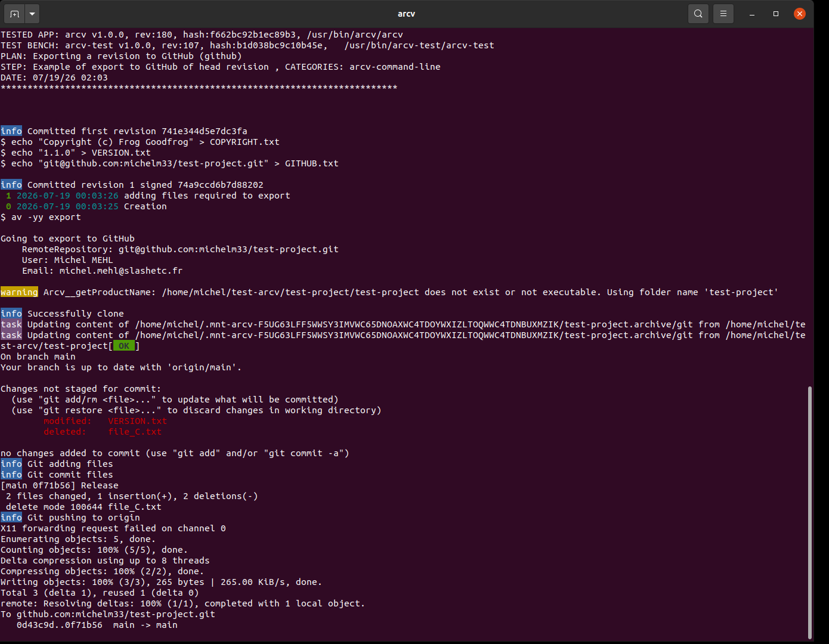The image size is (829, 644).
Task: Click 'X11 forwarding request failed' line
Action: [x=113, y=528]
